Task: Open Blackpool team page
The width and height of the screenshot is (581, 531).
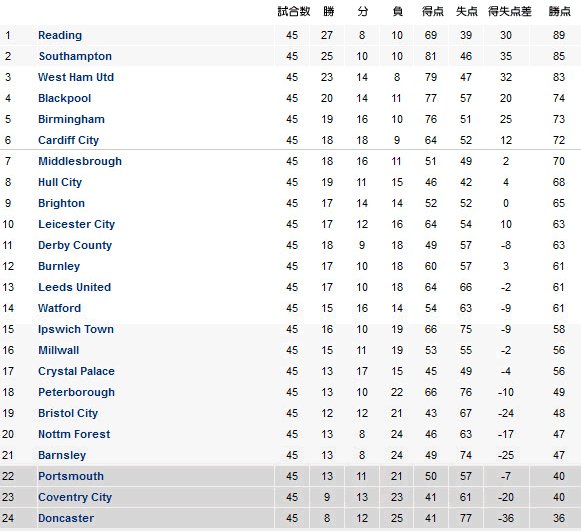Action: [64, 98]
